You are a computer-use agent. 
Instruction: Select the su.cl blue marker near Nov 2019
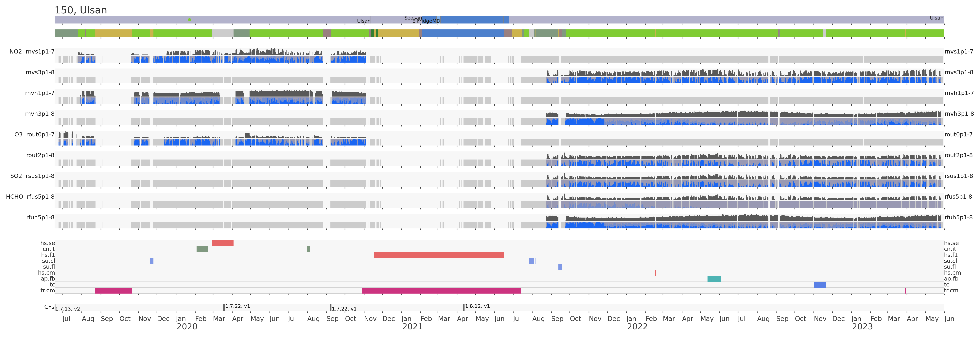(151, 261)
